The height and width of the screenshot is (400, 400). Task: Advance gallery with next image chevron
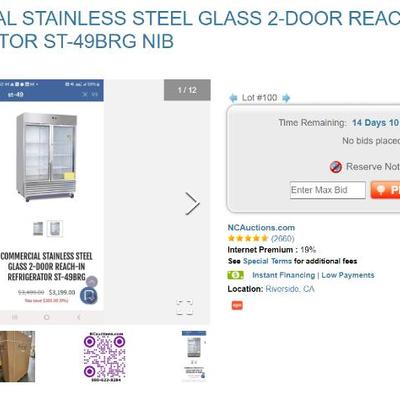pyautogui.click(x=192, y=203)
